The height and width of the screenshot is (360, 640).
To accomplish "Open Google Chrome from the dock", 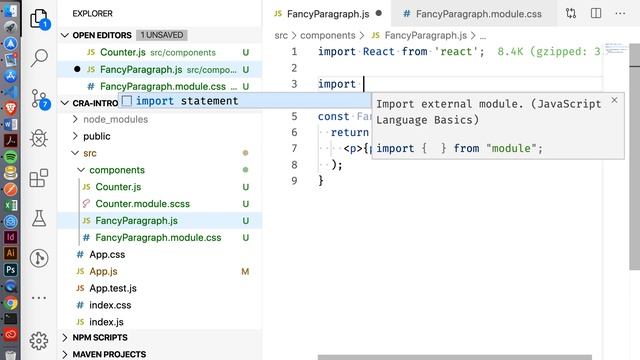I will click(11, 303).
